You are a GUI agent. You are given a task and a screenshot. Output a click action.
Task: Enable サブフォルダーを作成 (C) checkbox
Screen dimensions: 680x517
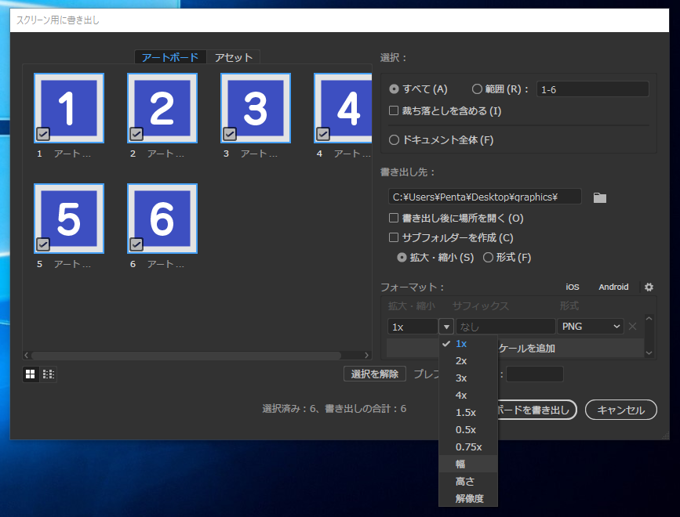click(x=394, y=237)
